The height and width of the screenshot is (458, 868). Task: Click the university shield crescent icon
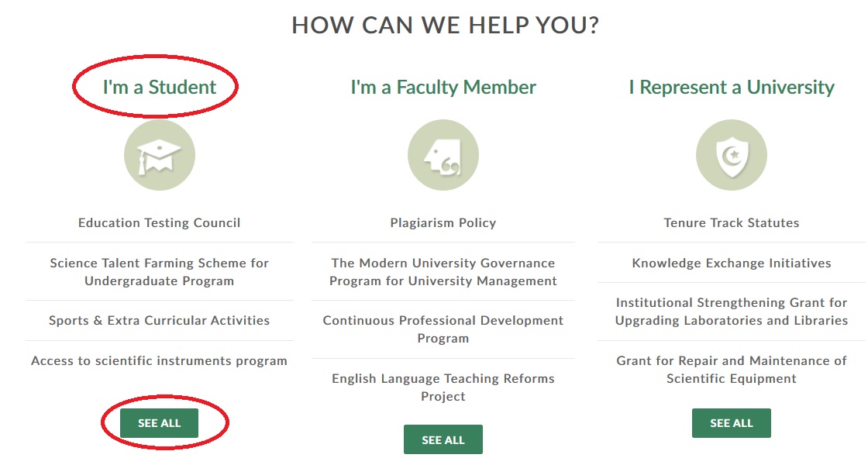coord(731,155)
